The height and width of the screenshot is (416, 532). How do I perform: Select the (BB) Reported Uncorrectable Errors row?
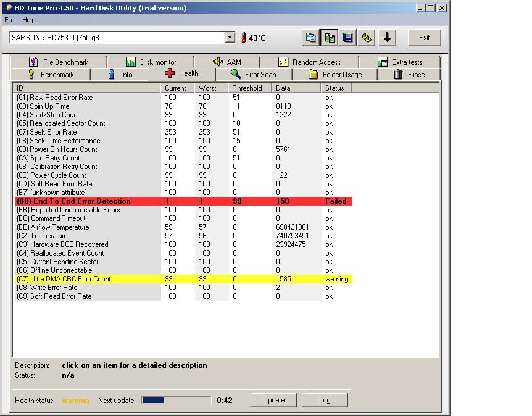(x=184, y=210)
